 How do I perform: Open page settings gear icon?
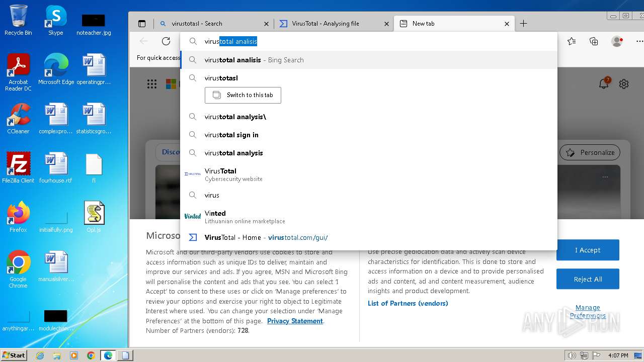pyautogui.click(x=624, y=84)
